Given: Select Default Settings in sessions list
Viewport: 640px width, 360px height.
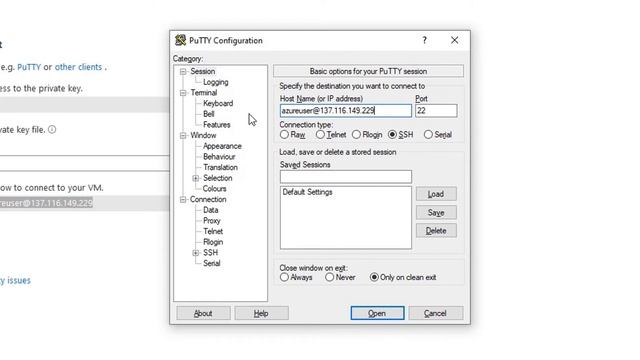Looking at the screenshot, I should 307,192.
